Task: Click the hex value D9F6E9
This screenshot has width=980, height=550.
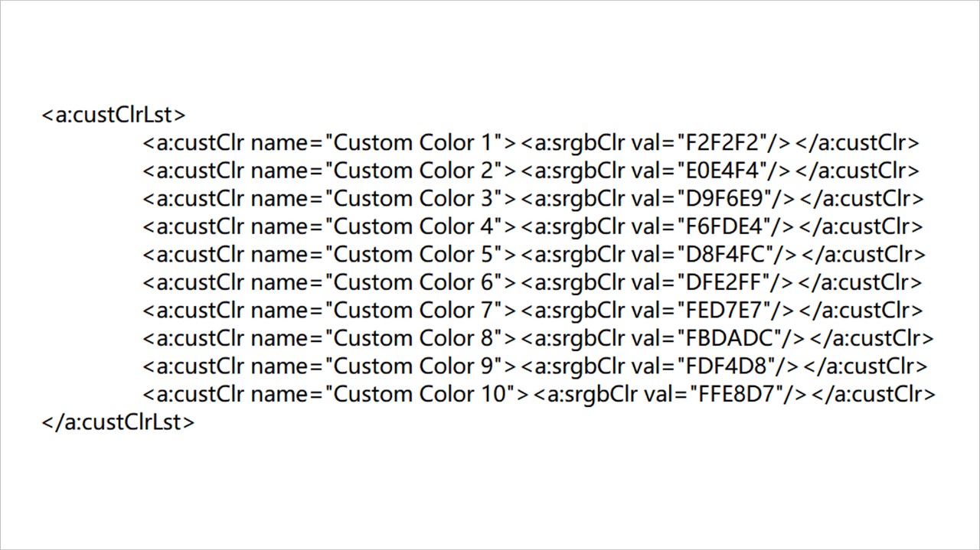Action: [723, 198]
